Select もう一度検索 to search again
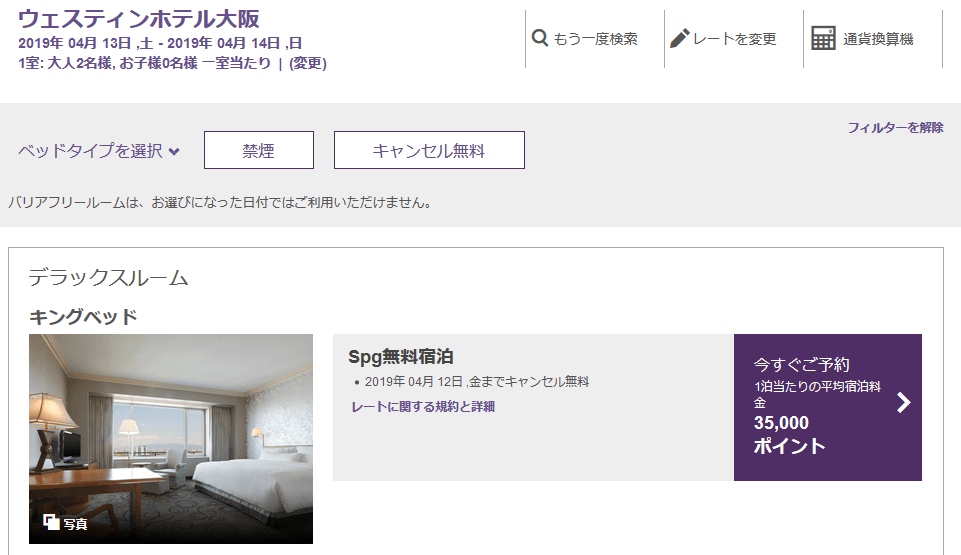 point(595,39)
